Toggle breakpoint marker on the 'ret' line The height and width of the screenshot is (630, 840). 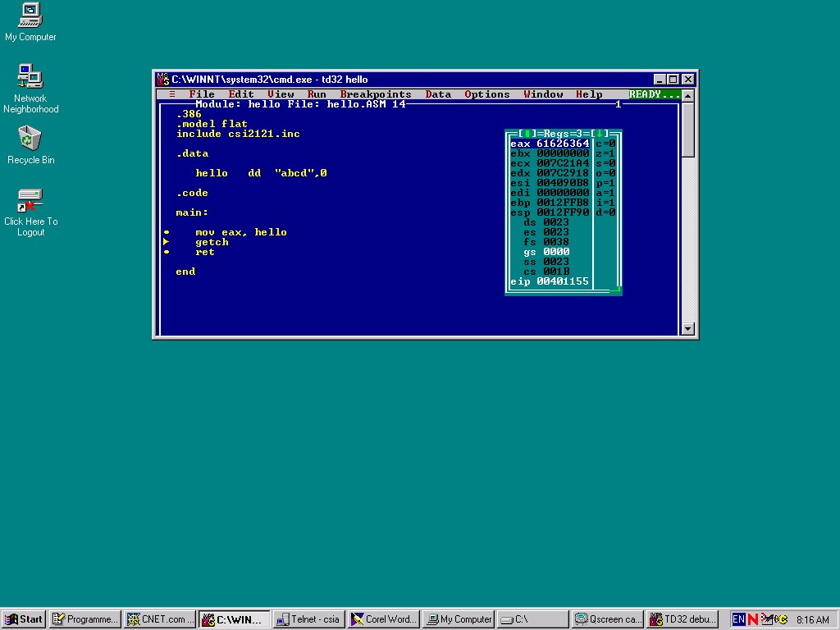pyautogui.click(x=167, y=252)
